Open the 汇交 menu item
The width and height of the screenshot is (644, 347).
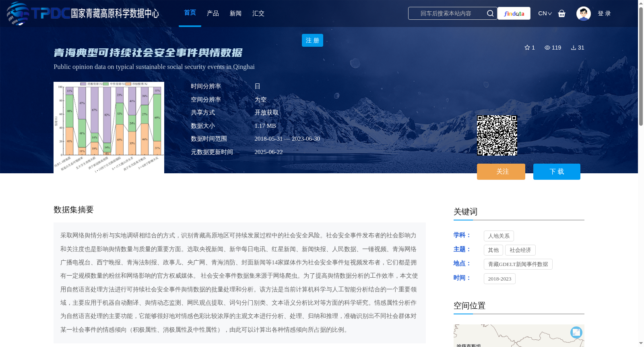click(x=258, y=13)
